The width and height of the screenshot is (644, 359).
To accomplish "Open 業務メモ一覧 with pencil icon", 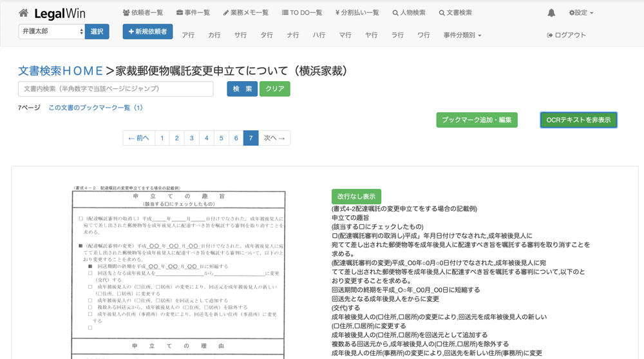I will 245,13.
